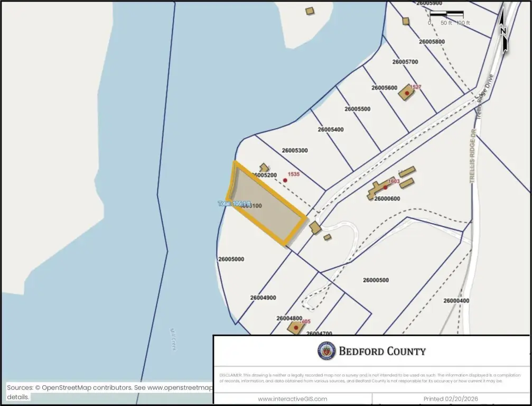Open the www.interactiveGIS.com link
The height and width of the screenshot is (406, 532).
[x=293, y=399]
